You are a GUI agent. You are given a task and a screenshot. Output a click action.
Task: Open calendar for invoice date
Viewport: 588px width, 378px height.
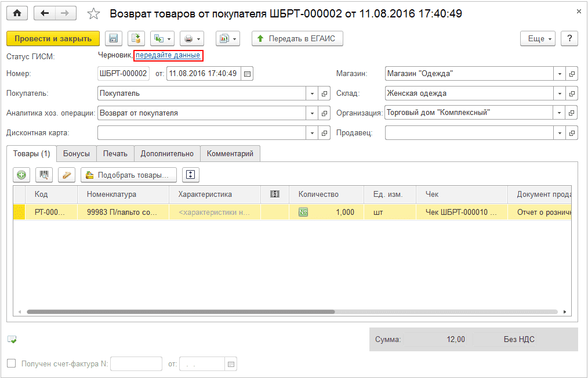pos(231,363)
